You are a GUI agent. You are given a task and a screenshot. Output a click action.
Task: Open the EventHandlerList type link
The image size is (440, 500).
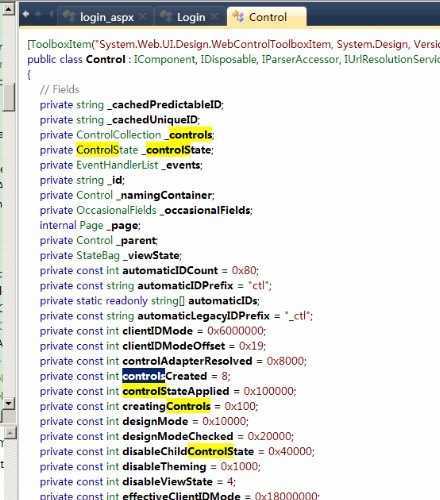coord(117,165)
